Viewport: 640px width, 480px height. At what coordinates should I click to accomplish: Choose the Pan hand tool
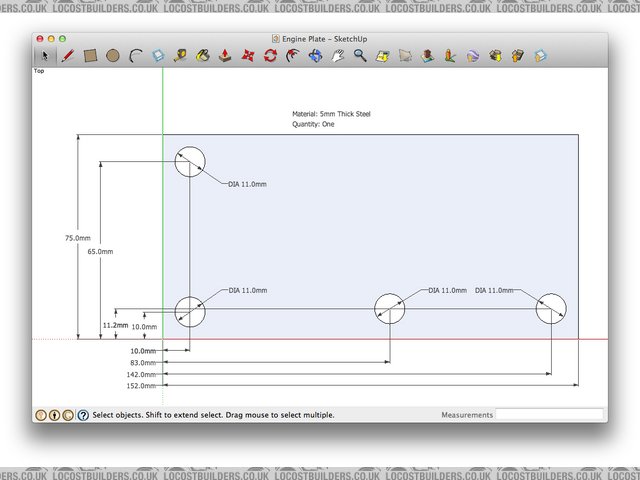[338, 56]
